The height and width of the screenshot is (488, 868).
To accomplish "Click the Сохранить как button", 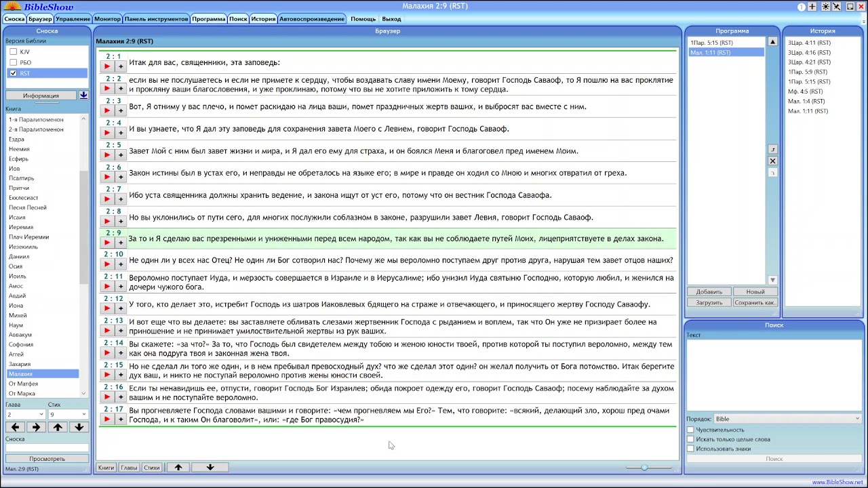I will 755,303.
